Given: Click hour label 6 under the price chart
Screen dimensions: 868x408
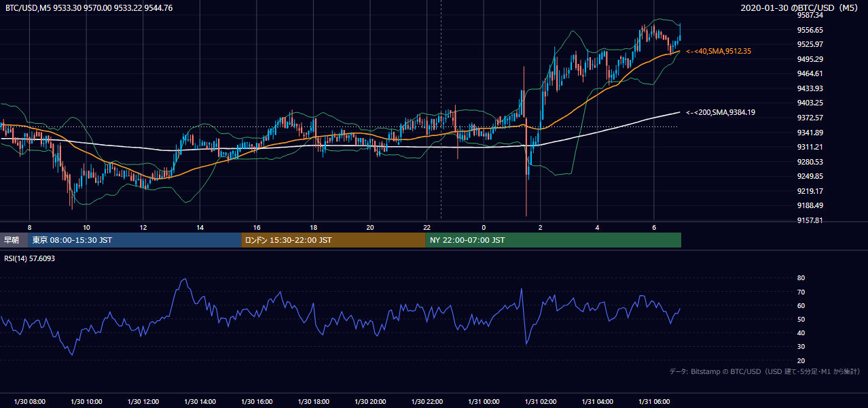Looking at the screenshot, I should coord(653,227).
